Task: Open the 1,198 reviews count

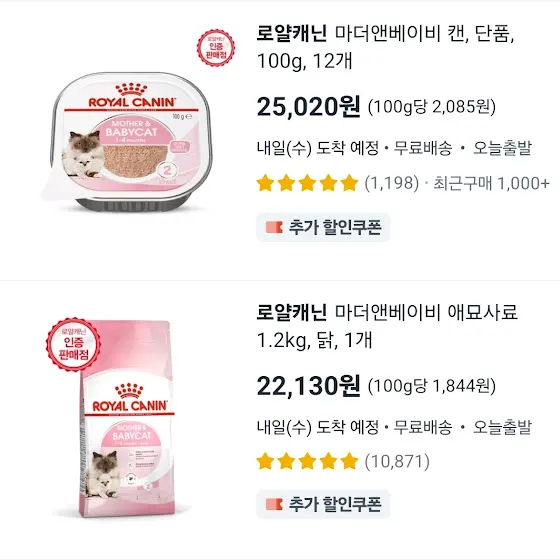Action: point(392,183)
